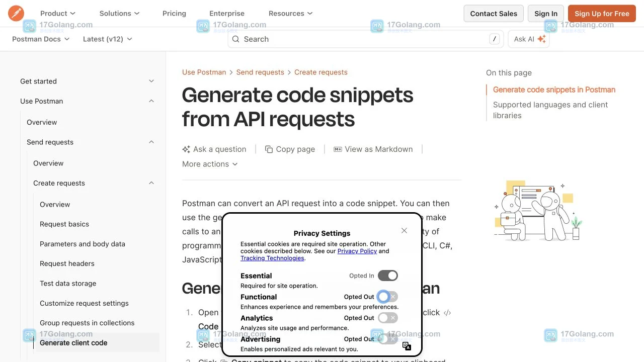The image size is (644, 362).
Task: Click the Send requests breadcrumb
Action: click(260, 72)
